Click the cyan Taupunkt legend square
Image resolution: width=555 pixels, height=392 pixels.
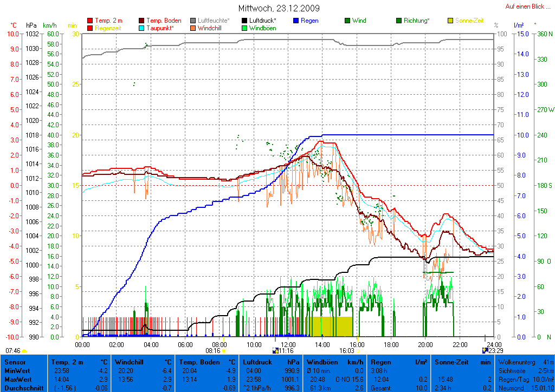142,28
